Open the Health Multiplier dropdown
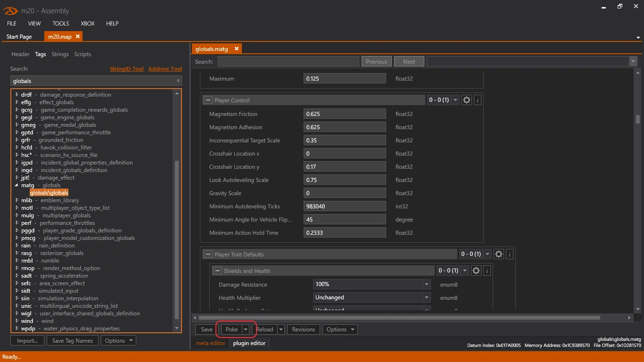Image resolution: width=644 pixels, height=362 pixels. pos(426,297)
